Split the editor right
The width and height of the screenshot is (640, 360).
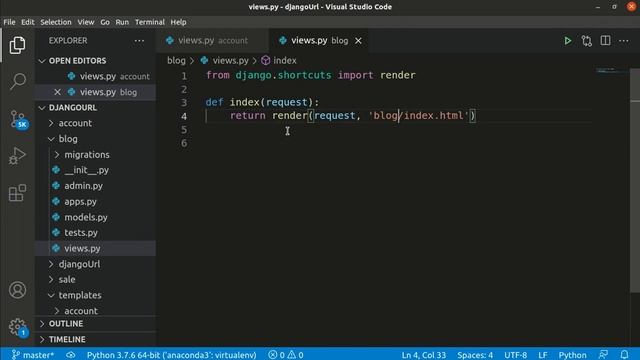pos(605,40)
